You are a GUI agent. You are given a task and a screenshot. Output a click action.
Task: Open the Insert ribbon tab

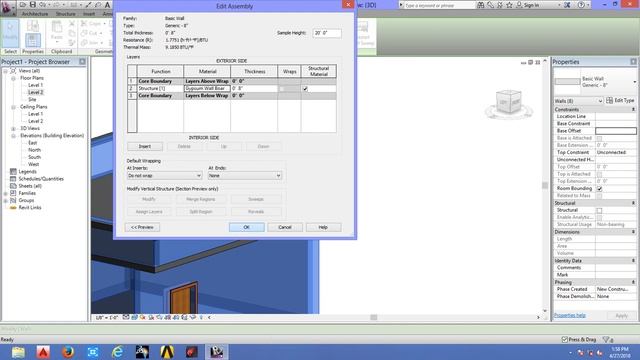point(89,14)
